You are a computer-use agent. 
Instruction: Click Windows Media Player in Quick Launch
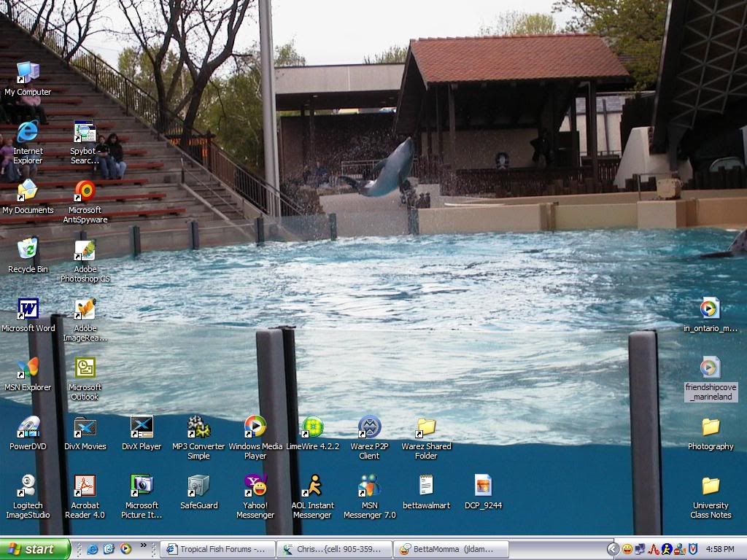click(125, 549)
